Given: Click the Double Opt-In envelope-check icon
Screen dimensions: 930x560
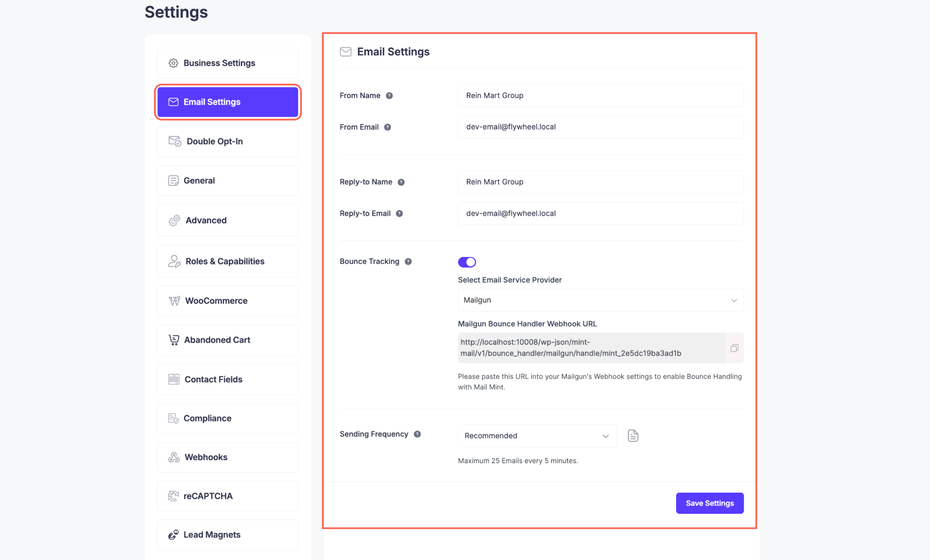Looking at the screenshot, I should coord(175,141).
